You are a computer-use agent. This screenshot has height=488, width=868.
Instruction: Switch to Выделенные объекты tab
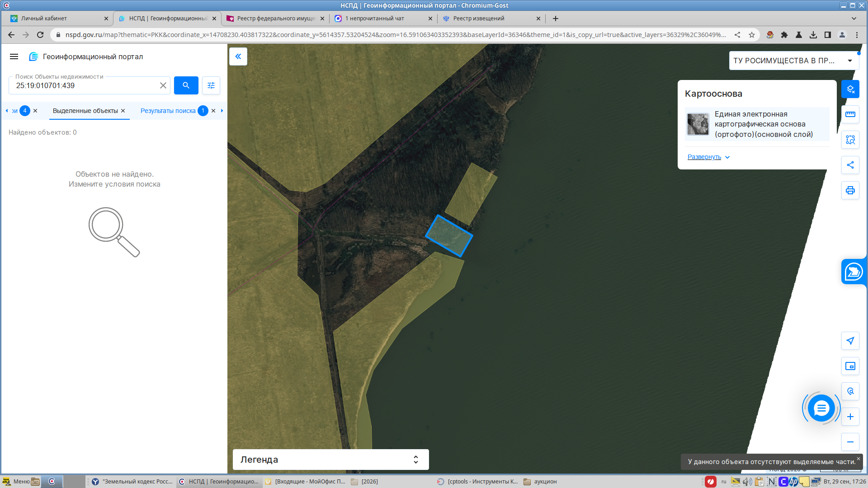click(x=85, y=111)
